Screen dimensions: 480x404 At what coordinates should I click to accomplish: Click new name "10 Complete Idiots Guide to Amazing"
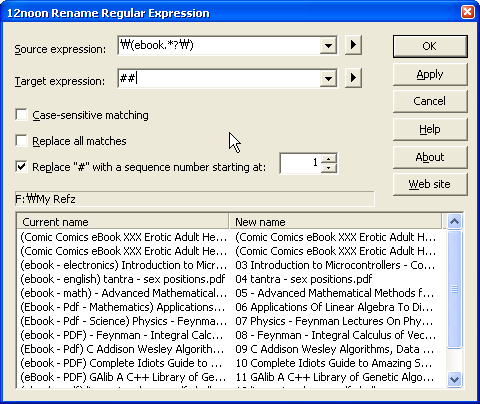pos(334,363)
